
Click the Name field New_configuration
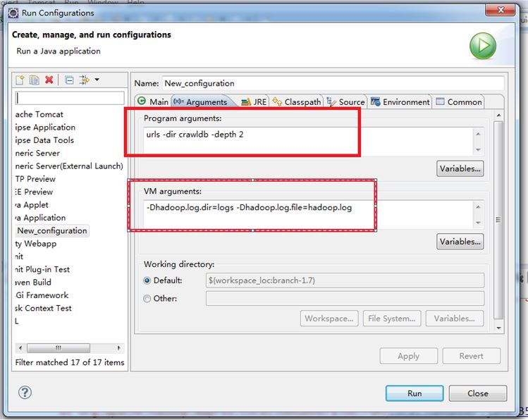pos(333,83)
